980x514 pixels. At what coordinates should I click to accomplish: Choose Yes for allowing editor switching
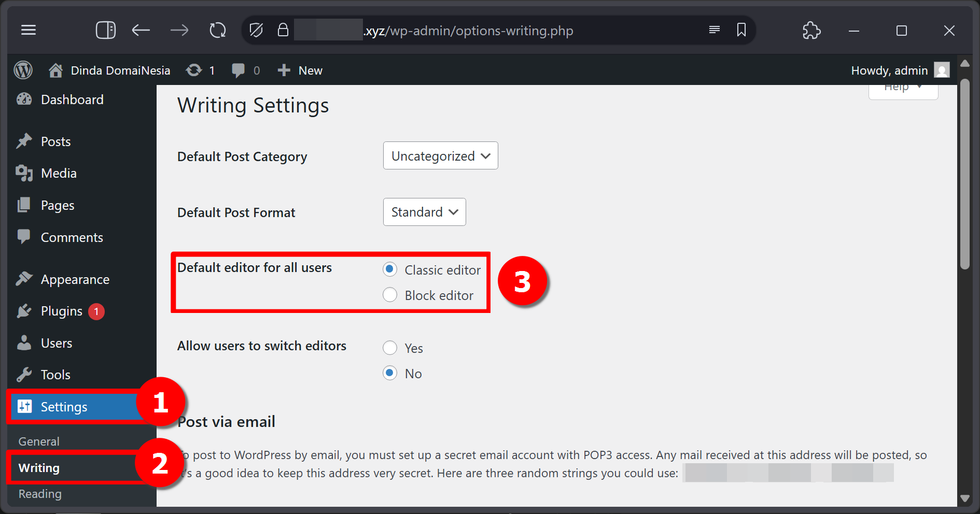390,348
